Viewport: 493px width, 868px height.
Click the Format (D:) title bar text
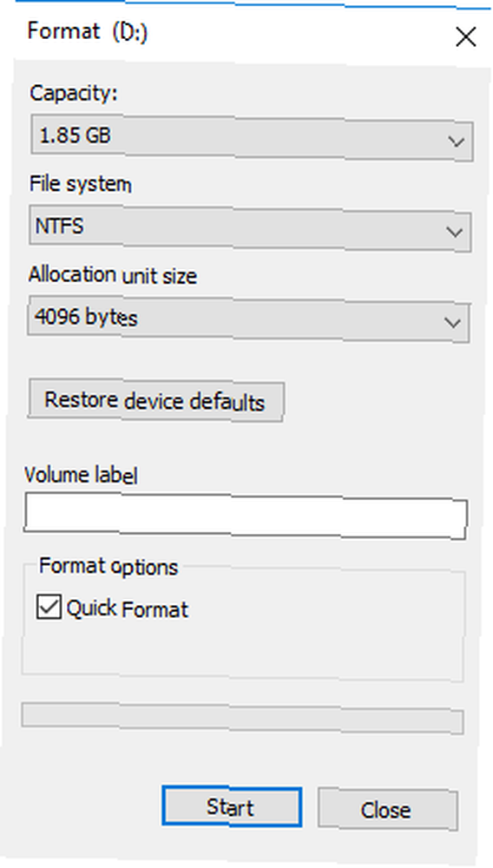pos(88,31)
